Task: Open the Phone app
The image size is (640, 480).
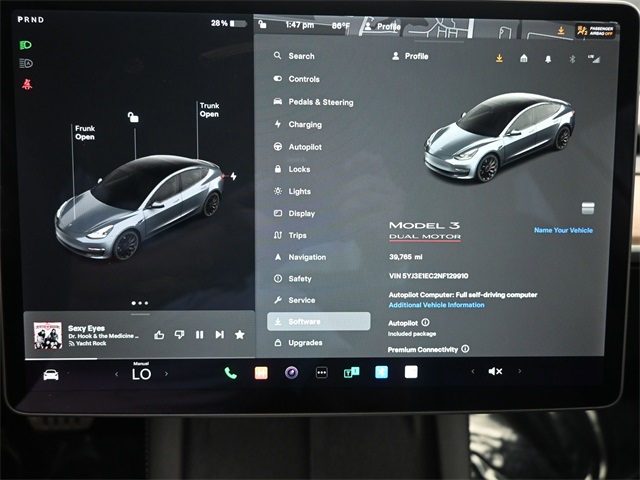Action: pos(231,373)
